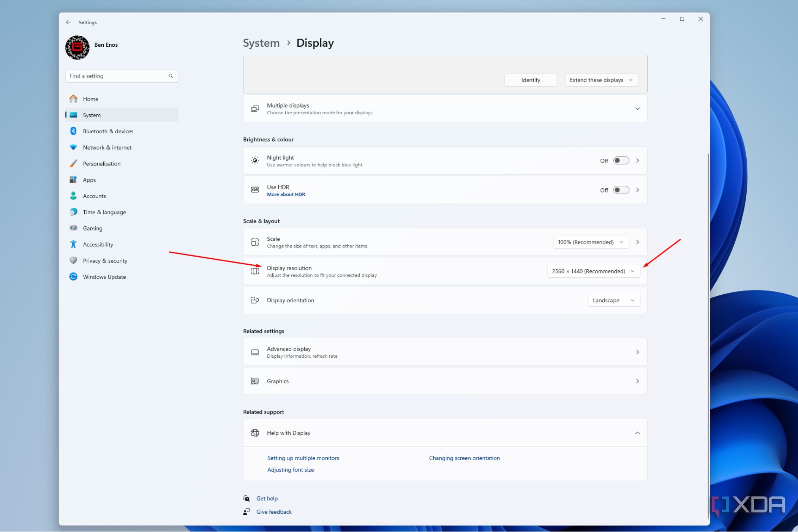The height and width of the screenshot is (532, 798).
Task: Click the Windows Update icon
Action: (x=73, y=276)
